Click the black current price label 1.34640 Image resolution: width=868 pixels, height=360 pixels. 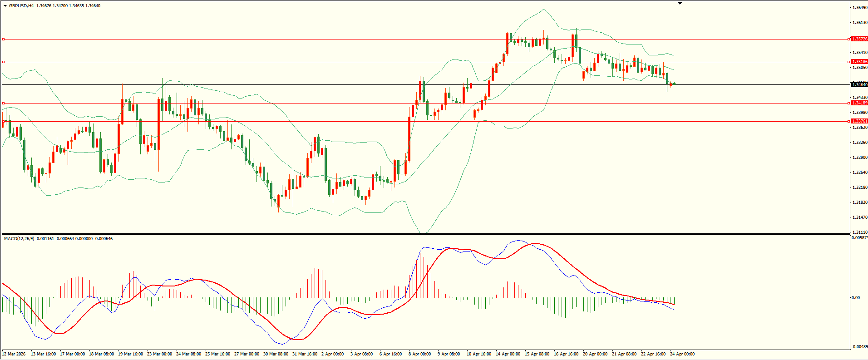[859, 85]
